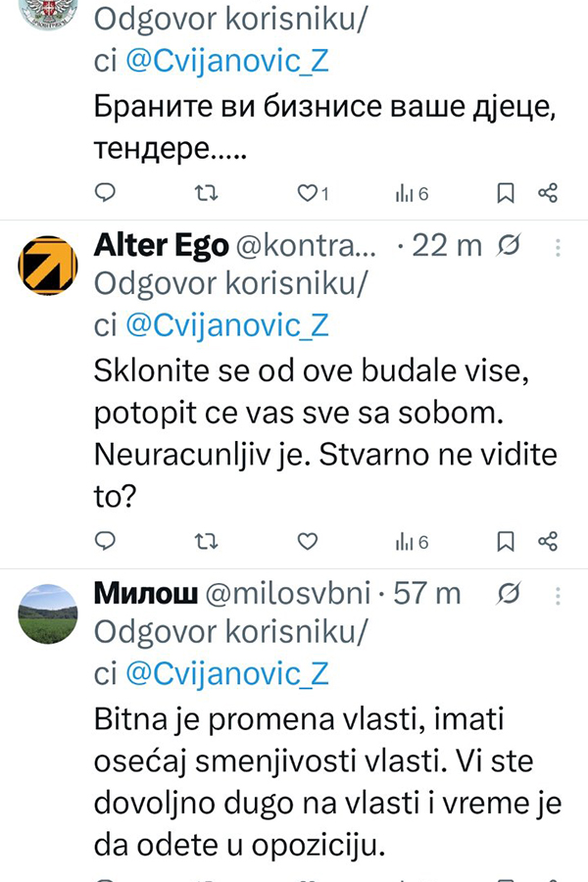The image size is (588, 882).
Task: Open Grok actions on Милош's tweet
Action: (510, 593)
